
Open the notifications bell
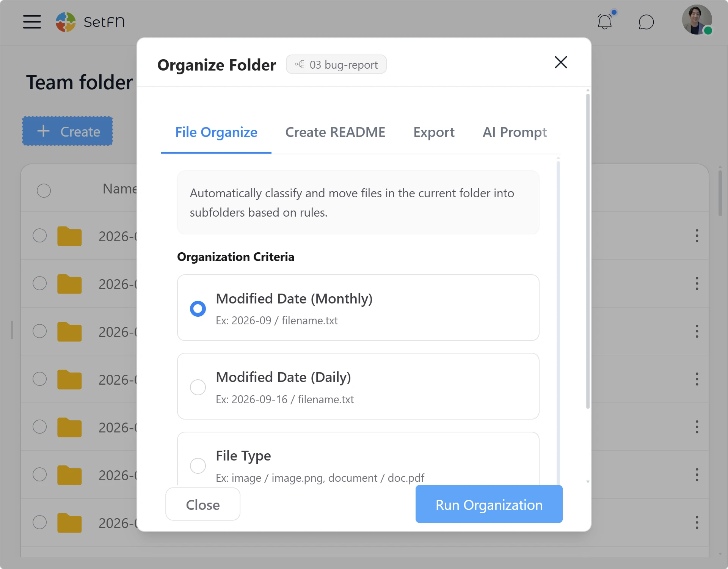point(605,21)
